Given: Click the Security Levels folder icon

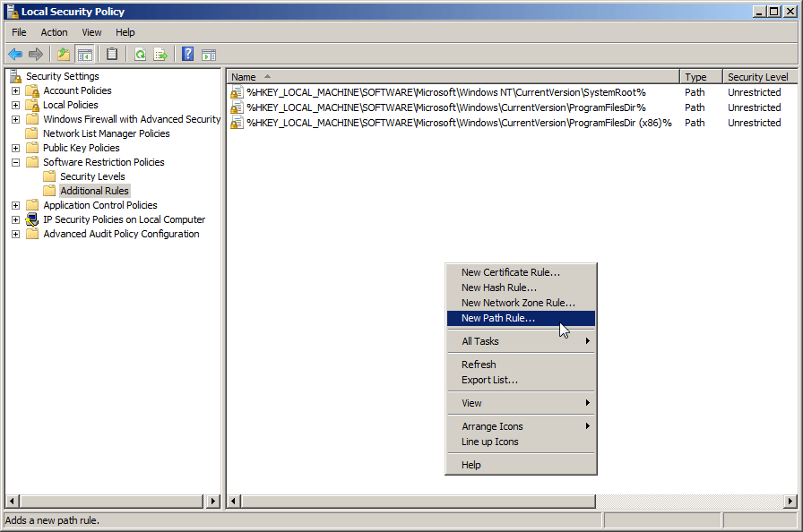Looking at the screenshot, I should point(49,176).
